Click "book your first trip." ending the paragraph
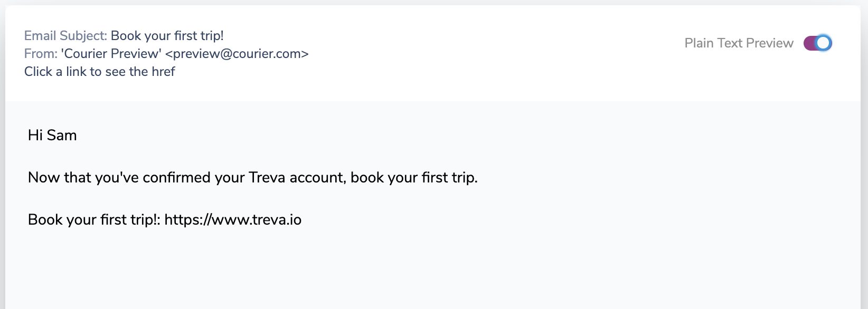Screen dimensions: 868x309 414,178
